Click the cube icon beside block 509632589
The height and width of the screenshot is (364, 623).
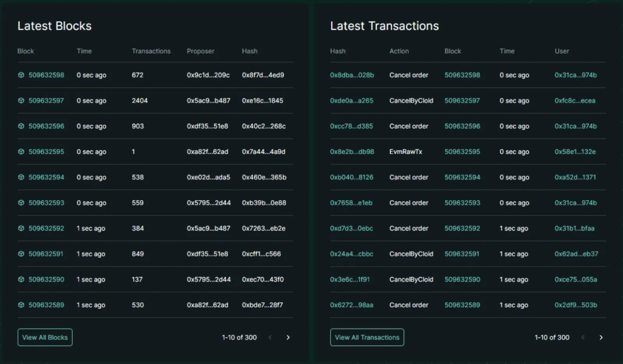click(x=21, y=305)
